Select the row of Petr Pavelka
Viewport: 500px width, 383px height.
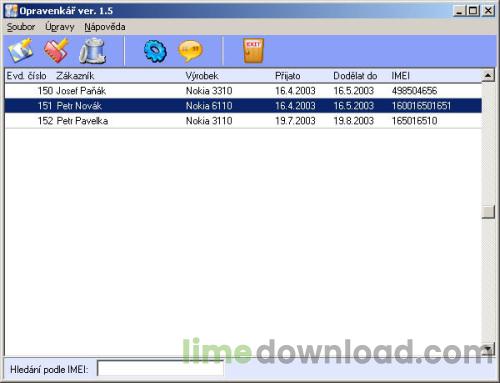[x=243, y=121]
